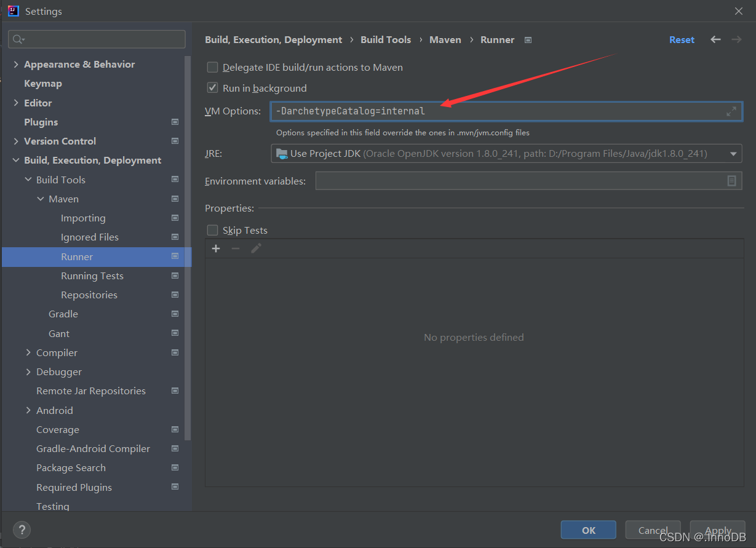Click Build Tools in the breadcrumb path
Viewport: 756px width, 548px height.
coord(386,39)
